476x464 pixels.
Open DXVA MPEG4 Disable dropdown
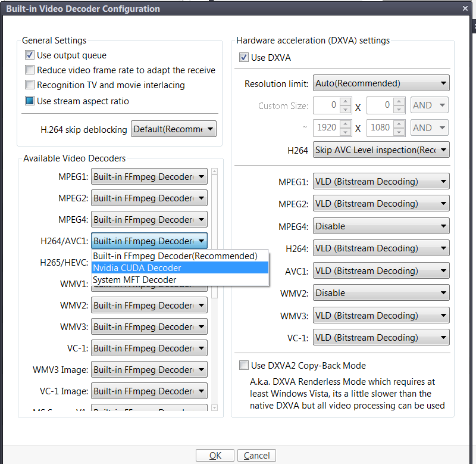click(x=381, y=226)
